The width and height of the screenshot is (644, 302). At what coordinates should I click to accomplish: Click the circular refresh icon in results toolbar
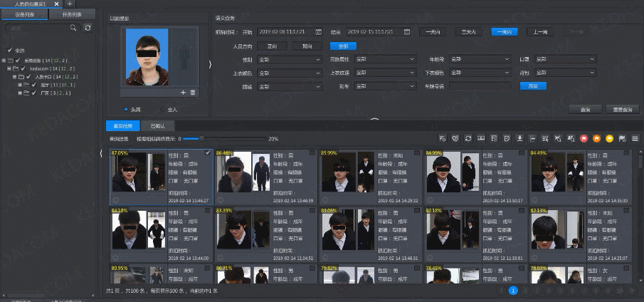(468, 139)
